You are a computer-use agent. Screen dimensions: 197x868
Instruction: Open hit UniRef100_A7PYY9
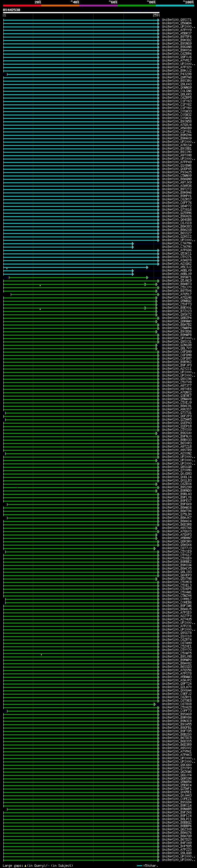[177, 30]
